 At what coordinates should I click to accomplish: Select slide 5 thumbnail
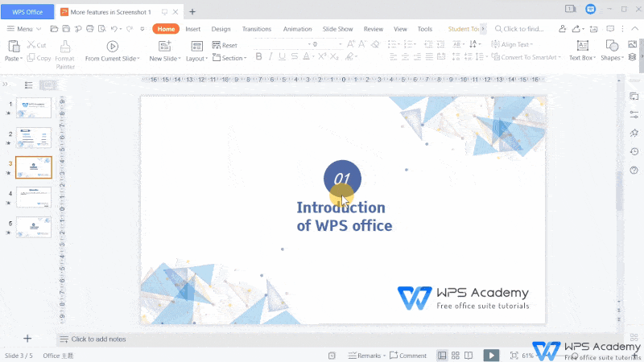(x=34, y=227)
